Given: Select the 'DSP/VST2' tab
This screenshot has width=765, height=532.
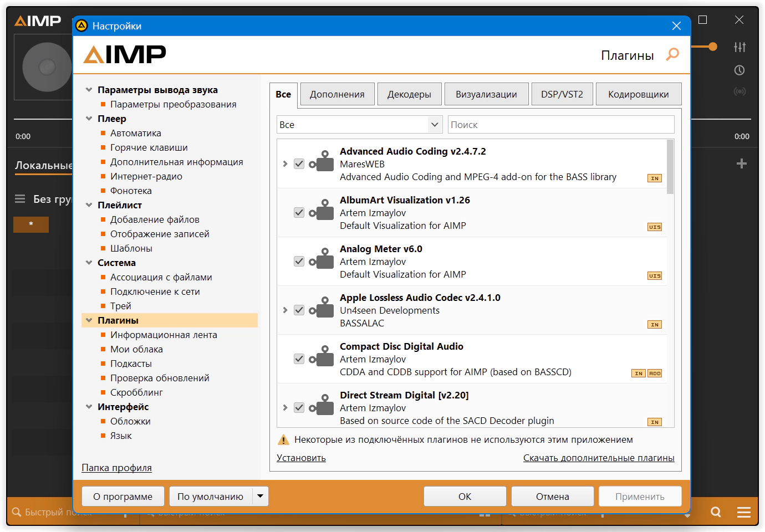Looking at the screenshot, I should point(562,94).
